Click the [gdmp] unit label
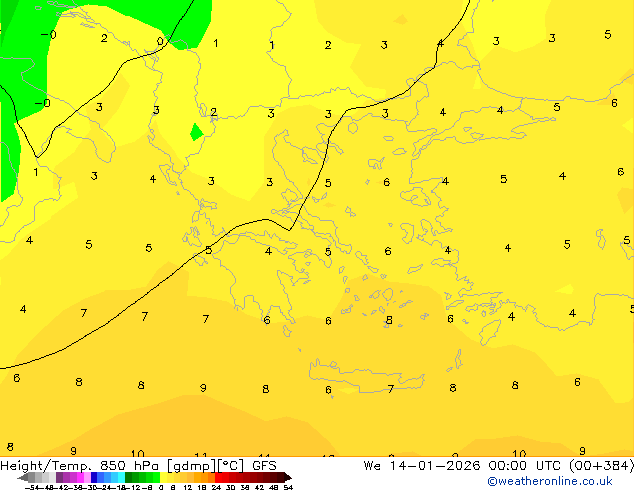This screenshot has width=634, height=490. (x=191, y=465)
